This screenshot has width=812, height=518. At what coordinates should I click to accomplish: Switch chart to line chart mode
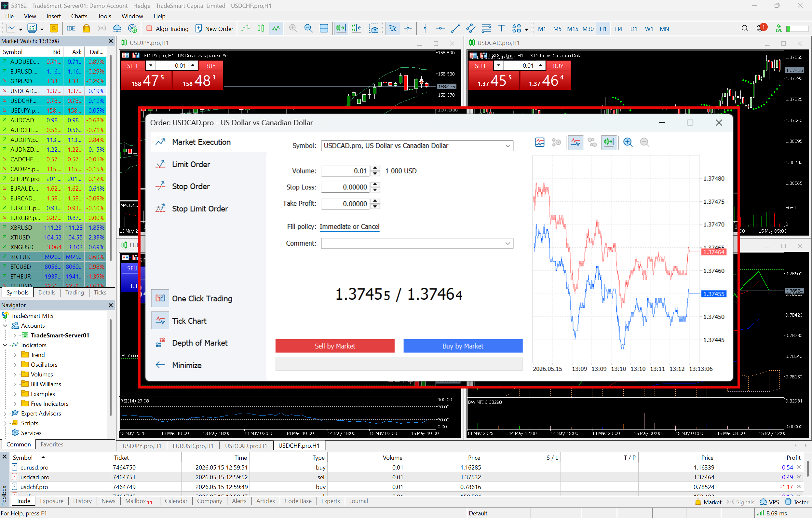[276, 29]
